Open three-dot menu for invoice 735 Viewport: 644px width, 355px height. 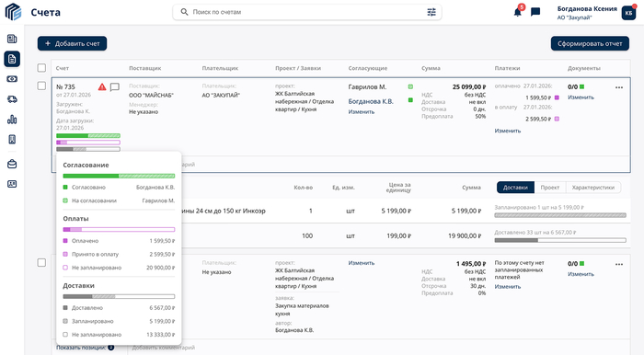click(x=619, y=87)
